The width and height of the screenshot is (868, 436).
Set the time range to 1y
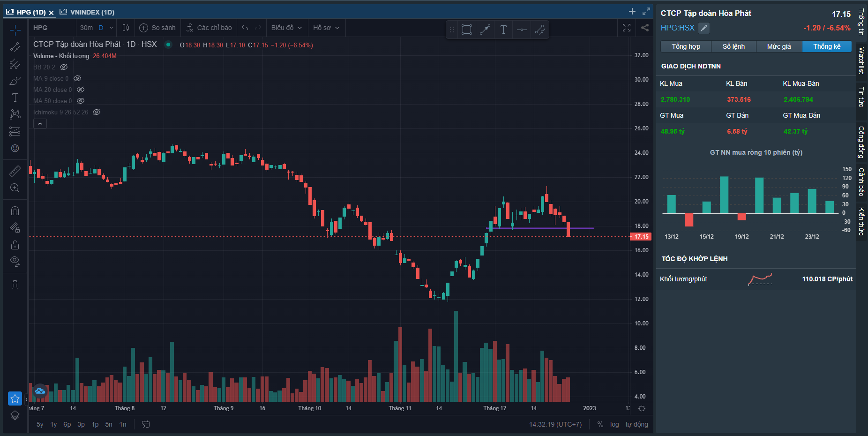(x=53, y=424)
